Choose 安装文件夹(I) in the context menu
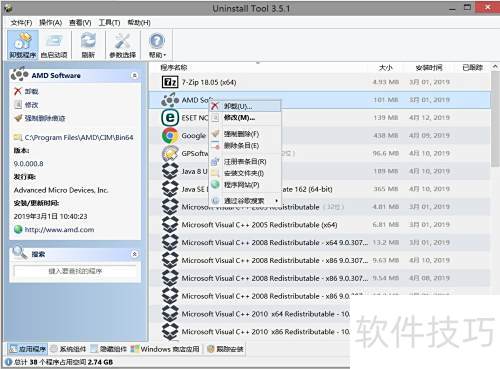Screen dimensions: 500x369 pyautogui.click(x=245, y=173)
